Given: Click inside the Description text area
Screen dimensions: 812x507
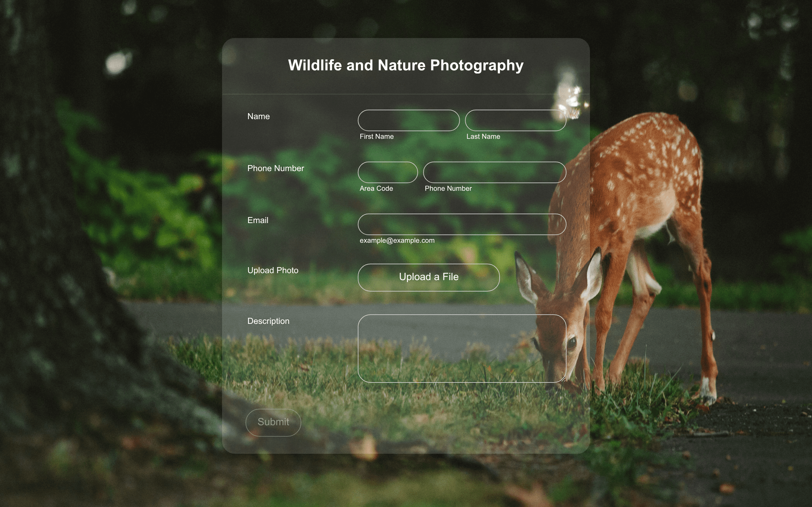Looking at the screenshot, I should click(462, 348).
